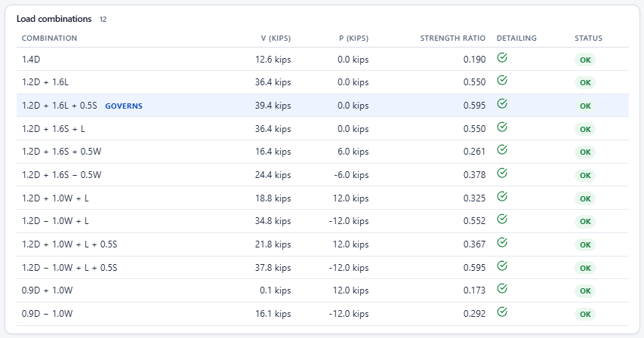Click the -6.0 kips axial value

pyautogui.click(x=352, y=175)
